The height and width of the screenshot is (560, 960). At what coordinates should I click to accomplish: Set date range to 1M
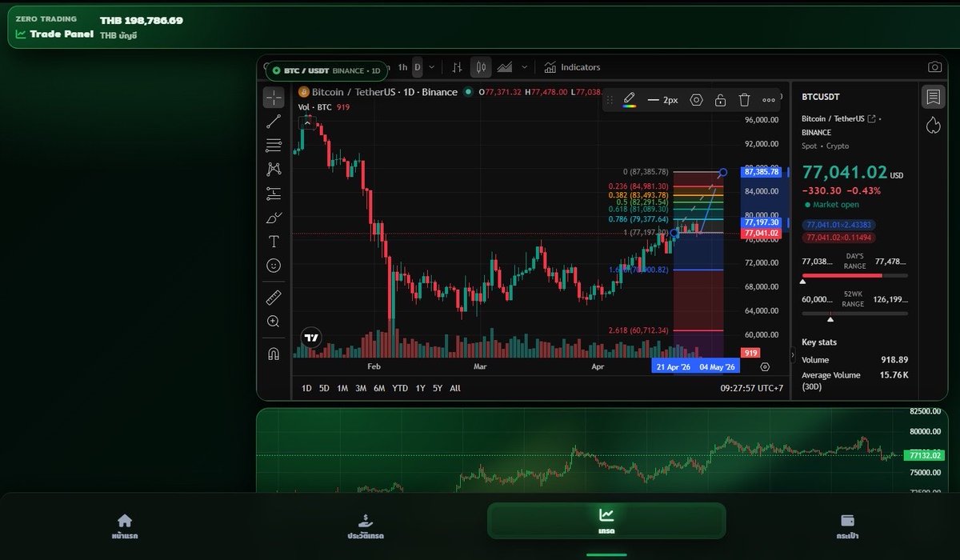[342, 388]
